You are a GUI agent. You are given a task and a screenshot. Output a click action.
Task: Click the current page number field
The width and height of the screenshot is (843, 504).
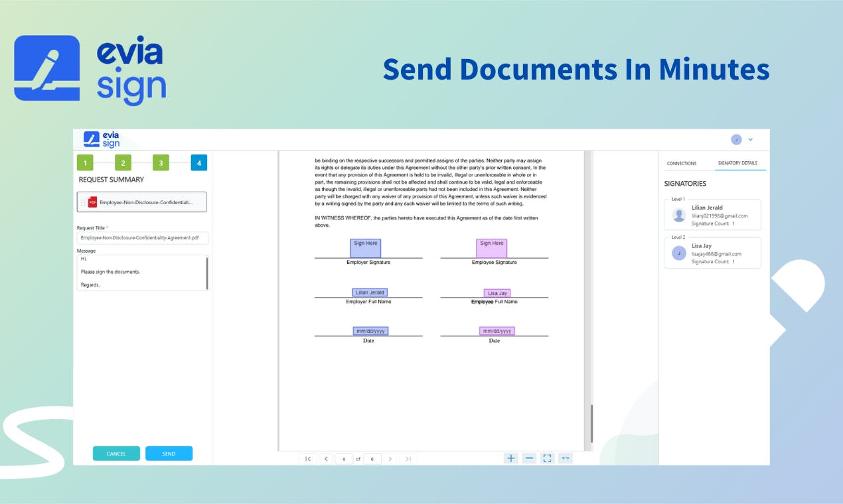(344, 458)
